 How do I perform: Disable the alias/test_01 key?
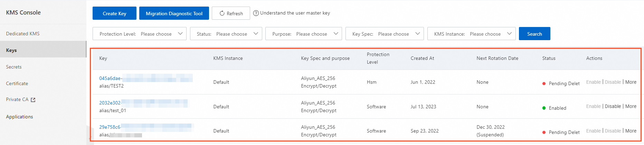613,106
